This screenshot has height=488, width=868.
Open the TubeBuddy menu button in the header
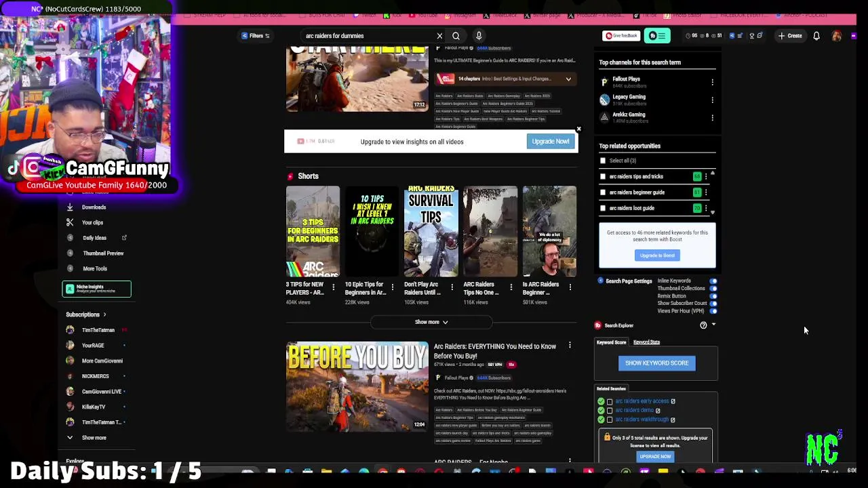(657, 36)
